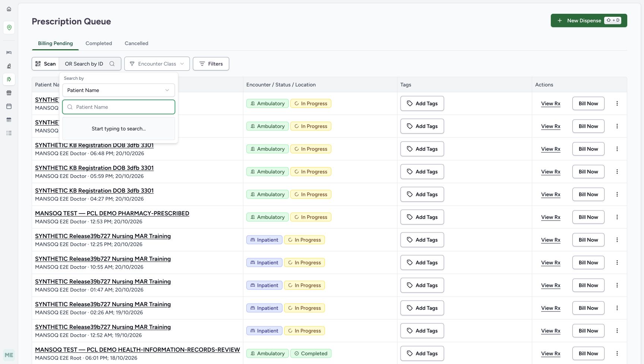Open the bed icon in sidebar
This screenshot has width=644, height=364.
[9, 53]
